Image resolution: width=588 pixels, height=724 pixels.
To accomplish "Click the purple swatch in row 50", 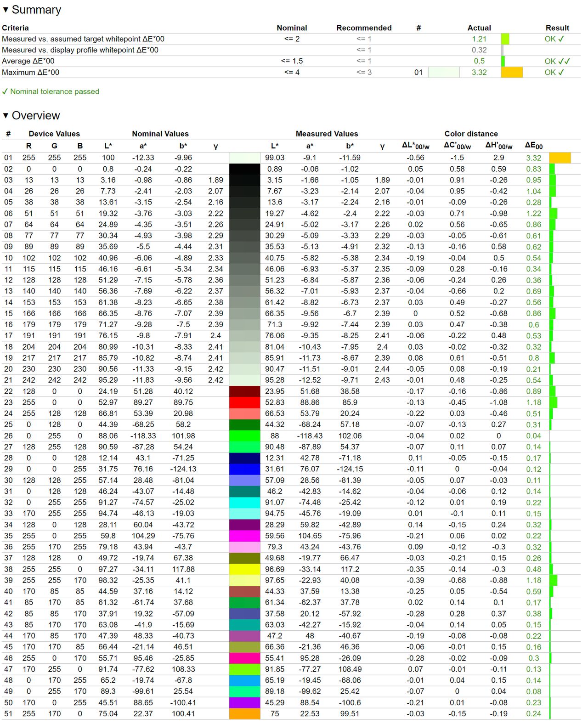I will 244,703.
